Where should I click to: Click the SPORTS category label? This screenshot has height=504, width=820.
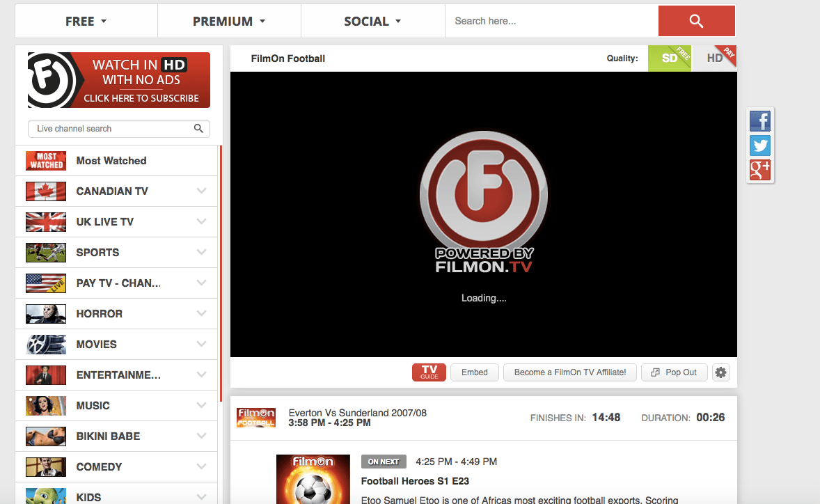click(97, 253)
